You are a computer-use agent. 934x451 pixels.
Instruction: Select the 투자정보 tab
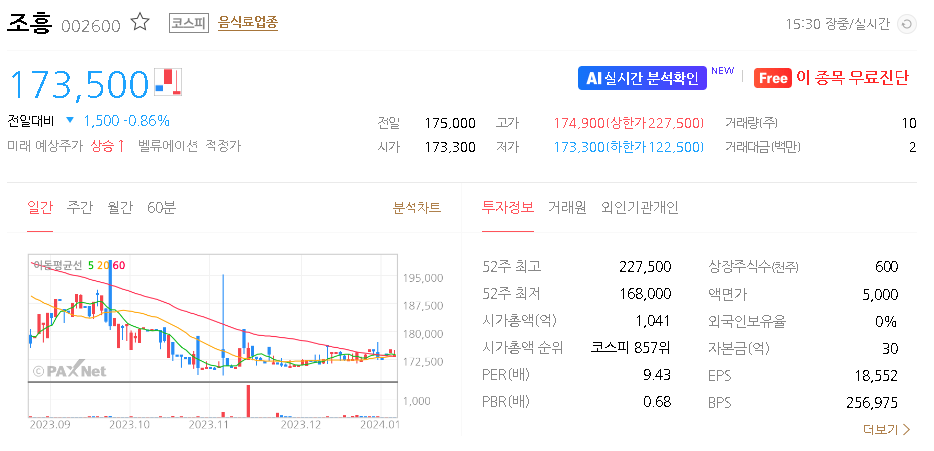[x=508, y=208]
